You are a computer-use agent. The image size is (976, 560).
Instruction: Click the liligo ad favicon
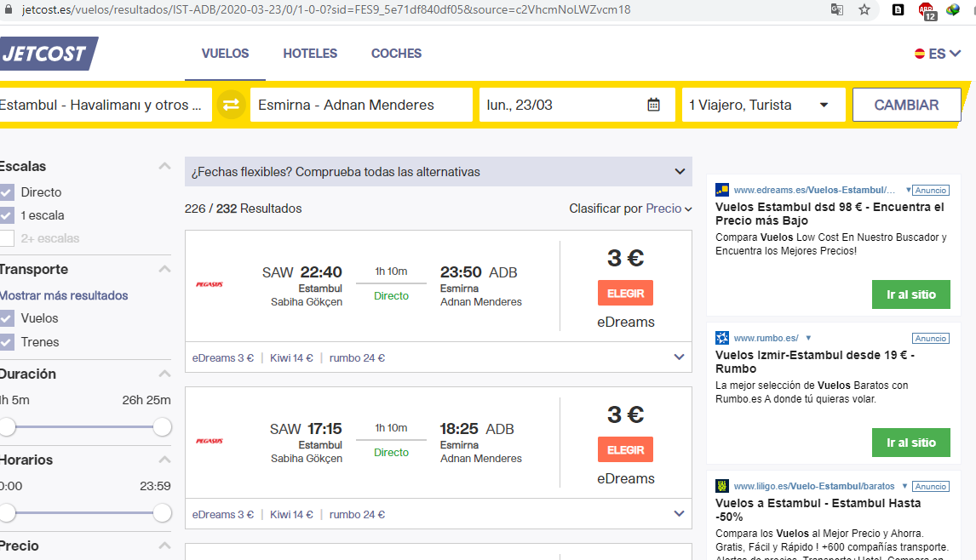722,486
